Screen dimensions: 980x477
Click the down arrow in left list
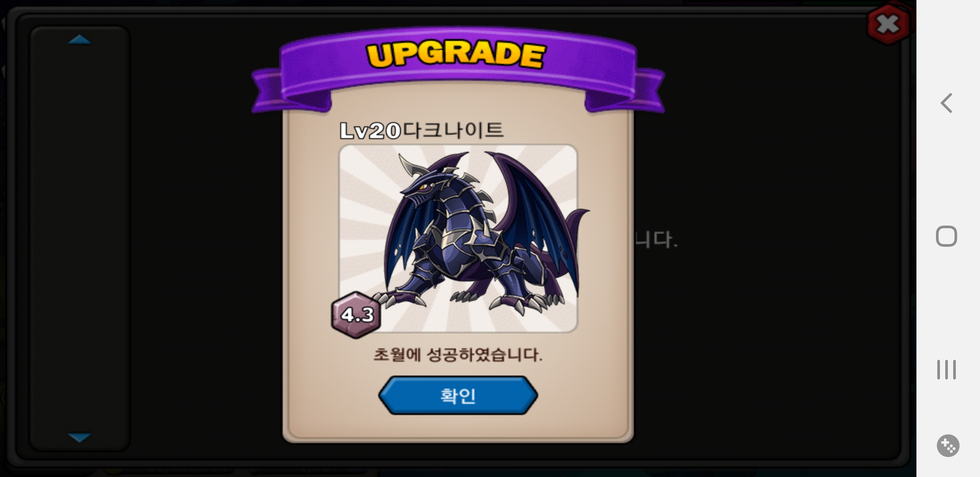point(79,437)
